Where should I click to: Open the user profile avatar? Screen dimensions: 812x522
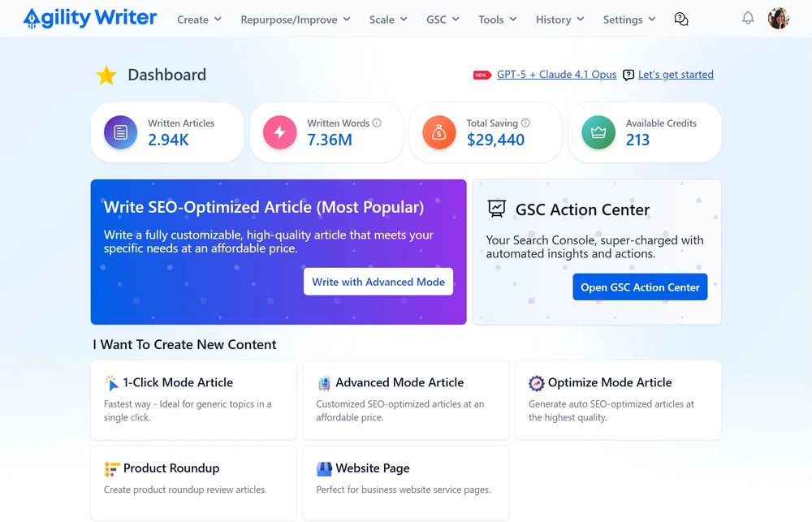click(779, 19)
